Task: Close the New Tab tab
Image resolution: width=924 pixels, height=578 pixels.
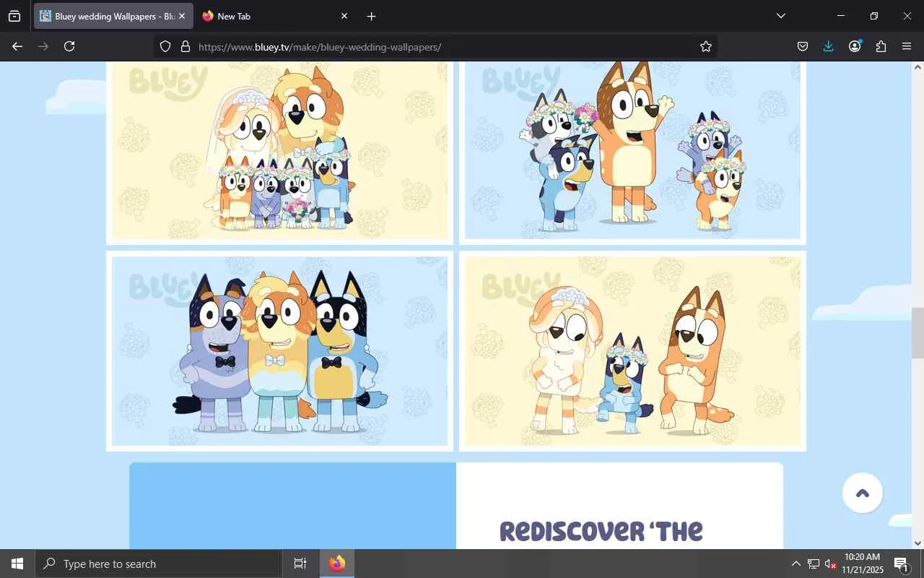Action: 344,16
